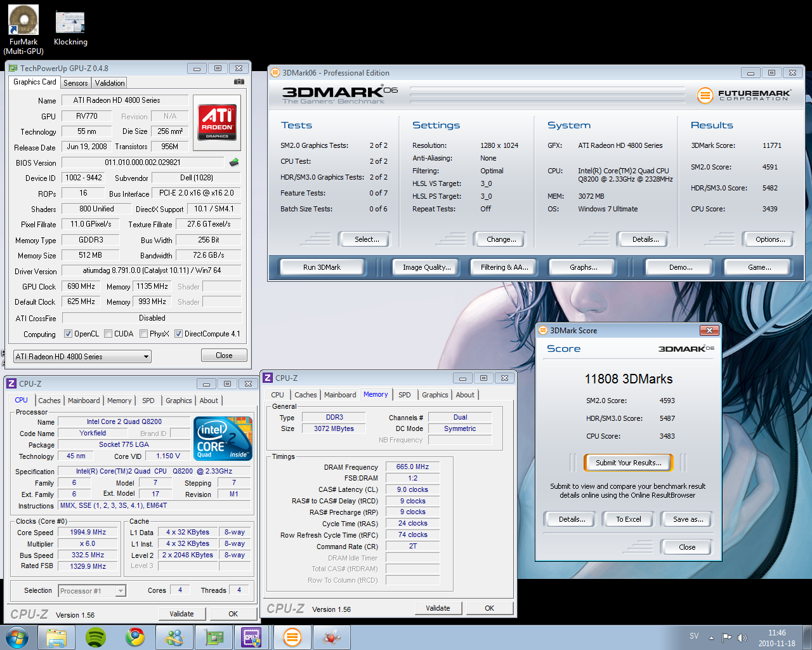Open Options... under Results in 3DMark06

[x=770, y=239]
